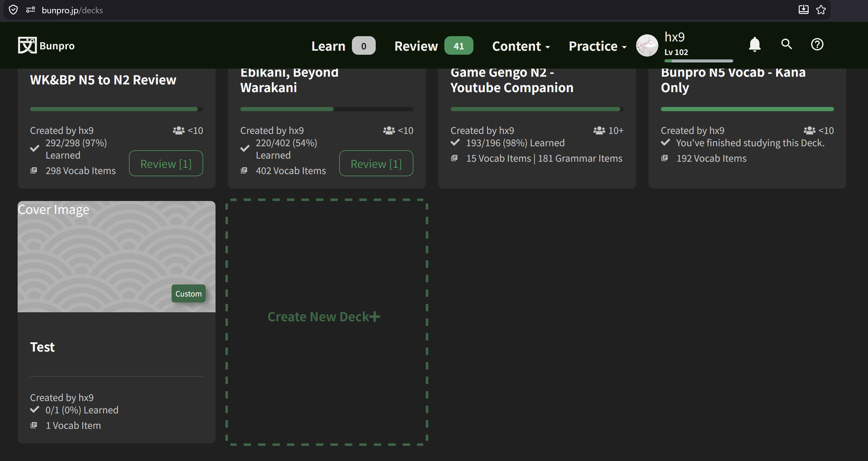Click Game Gengo N2 deck progress bar

coord(537,109)
